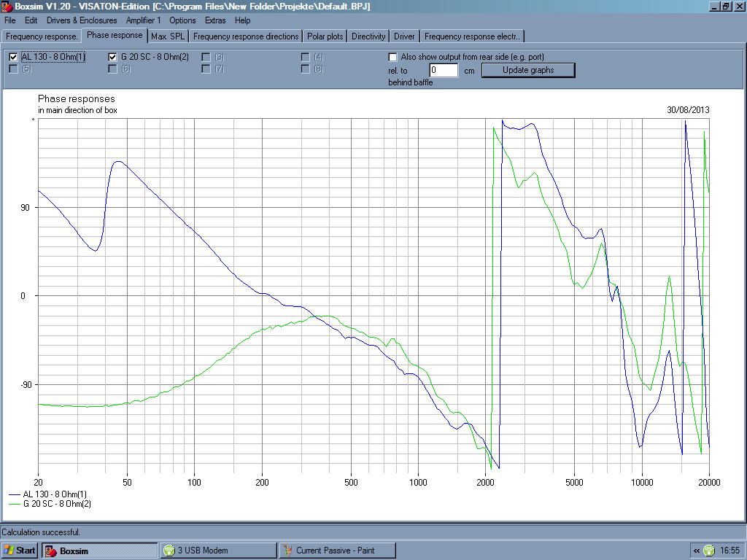Open the Edit menu

click(31, 20)
